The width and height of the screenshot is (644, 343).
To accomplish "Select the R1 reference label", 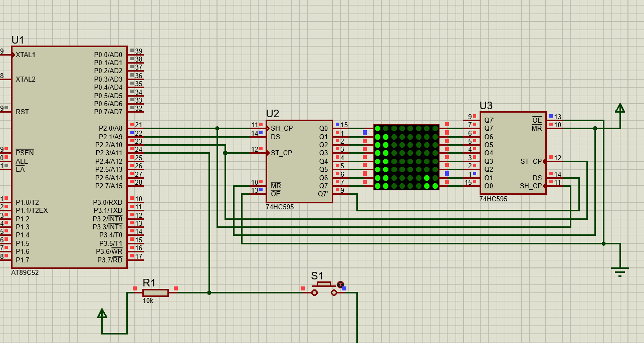I will pyautogui.click(x=149, y=282).
